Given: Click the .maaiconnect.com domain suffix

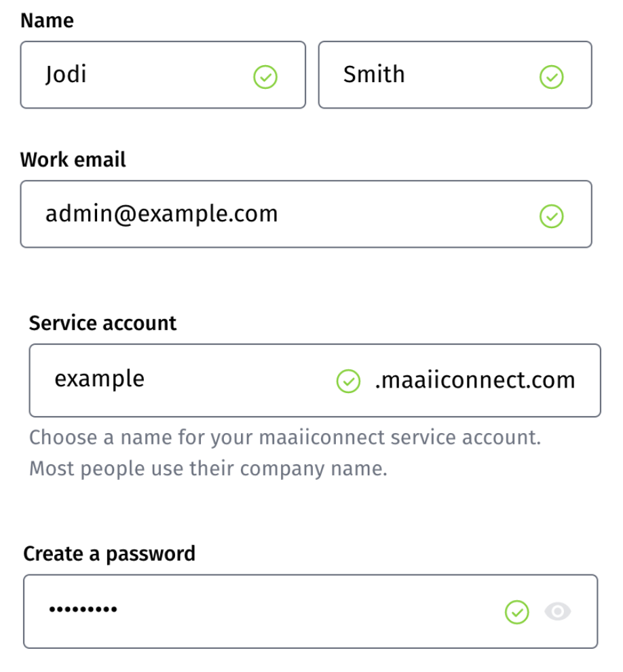Looking at the screenshot, I should 475,380.
